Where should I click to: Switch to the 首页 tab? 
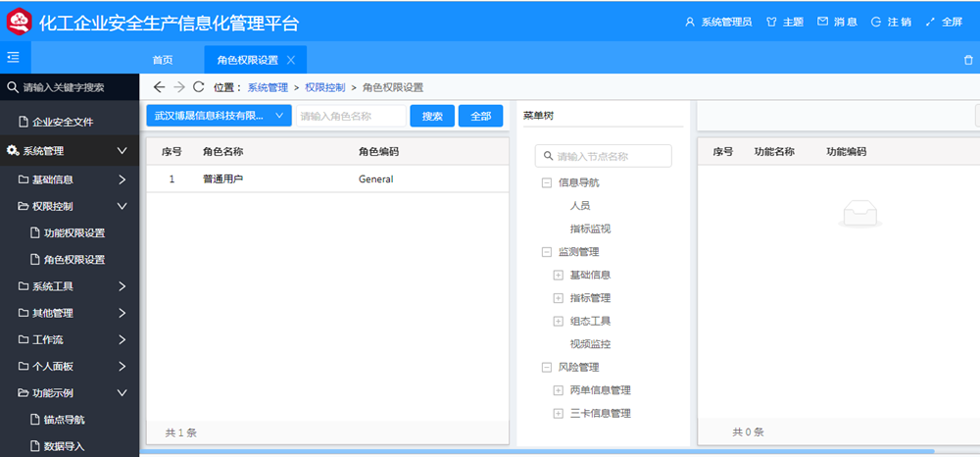163,60
